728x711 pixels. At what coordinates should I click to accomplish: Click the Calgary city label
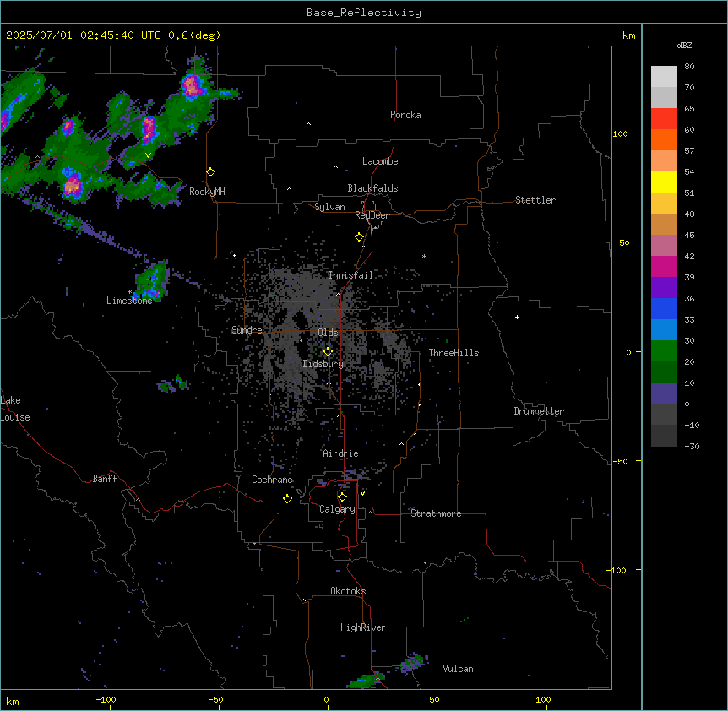337,509
